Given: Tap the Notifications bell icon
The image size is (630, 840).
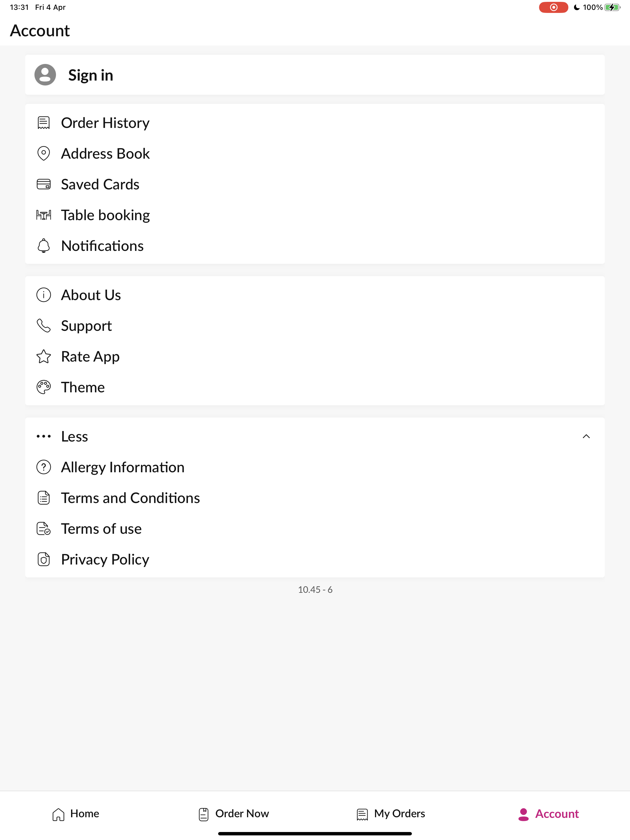Looking at the screenshot, I should pos(44,246).
